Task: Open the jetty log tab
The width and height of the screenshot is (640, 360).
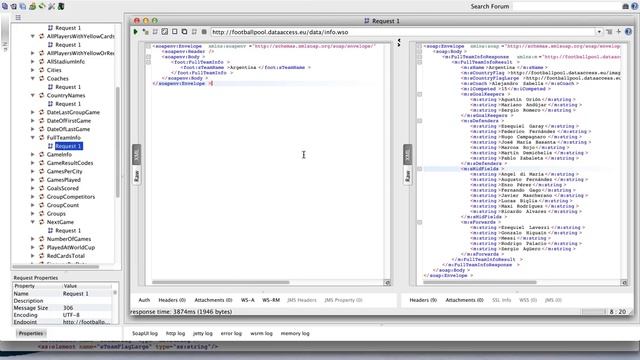Action: pyautogui.click(x=203, y=333)
